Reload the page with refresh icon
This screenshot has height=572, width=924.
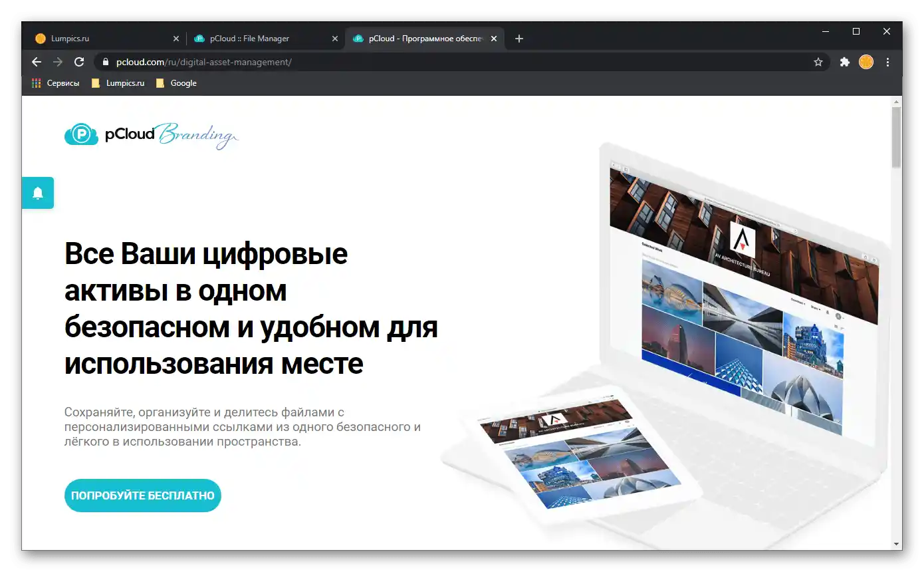coord(79,62)
